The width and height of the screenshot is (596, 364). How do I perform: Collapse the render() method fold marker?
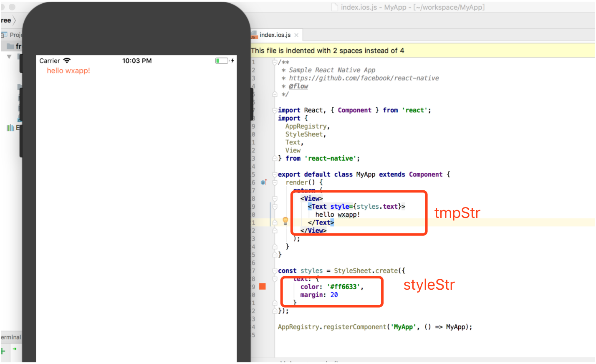(x=275, y=182)
